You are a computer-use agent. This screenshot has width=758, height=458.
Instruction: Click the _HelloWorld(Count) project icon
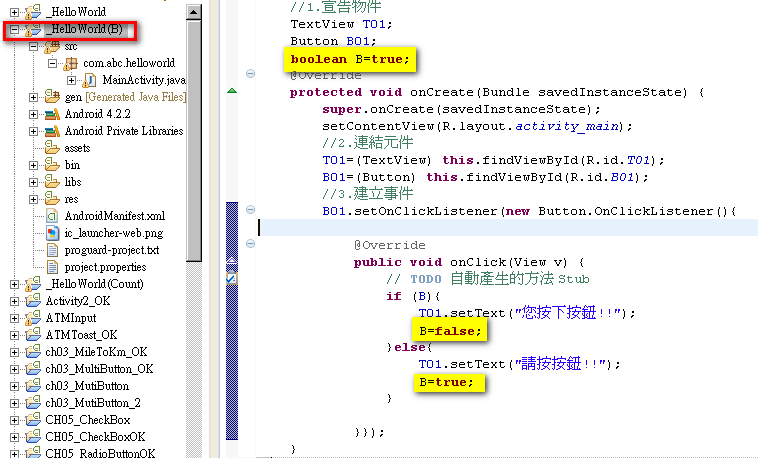33,284
